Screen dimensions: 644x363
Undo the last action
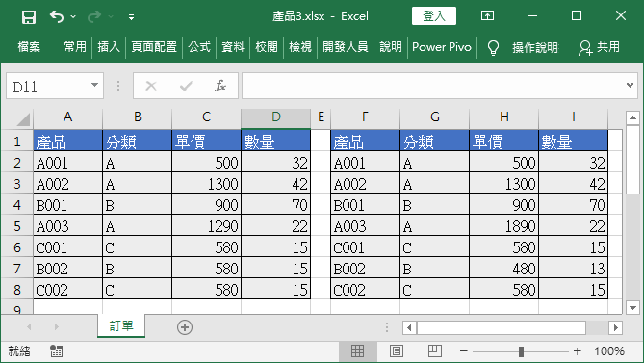pos(57,16)
